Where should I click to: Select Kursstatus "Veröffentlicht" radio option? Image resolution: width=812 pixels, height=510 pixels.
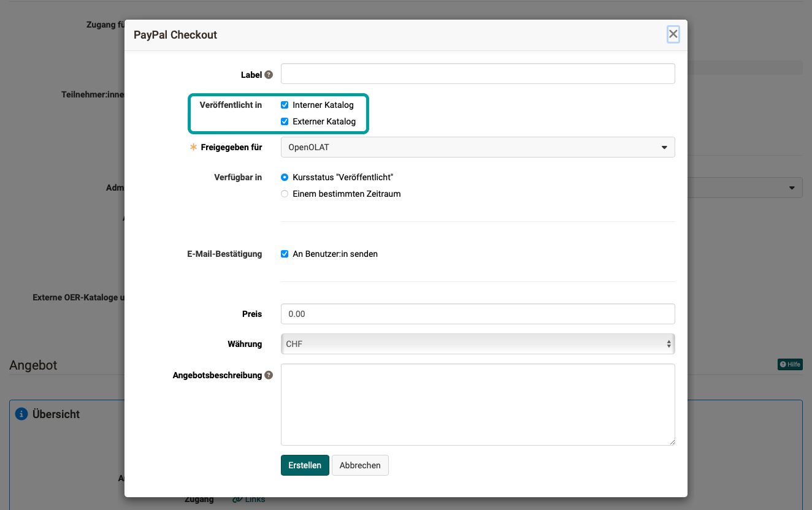tap(285, 177)
